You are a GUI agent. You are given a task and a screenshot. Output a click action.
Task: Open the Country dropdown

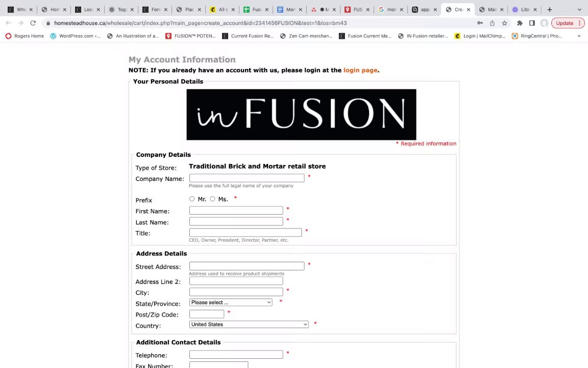249,325
